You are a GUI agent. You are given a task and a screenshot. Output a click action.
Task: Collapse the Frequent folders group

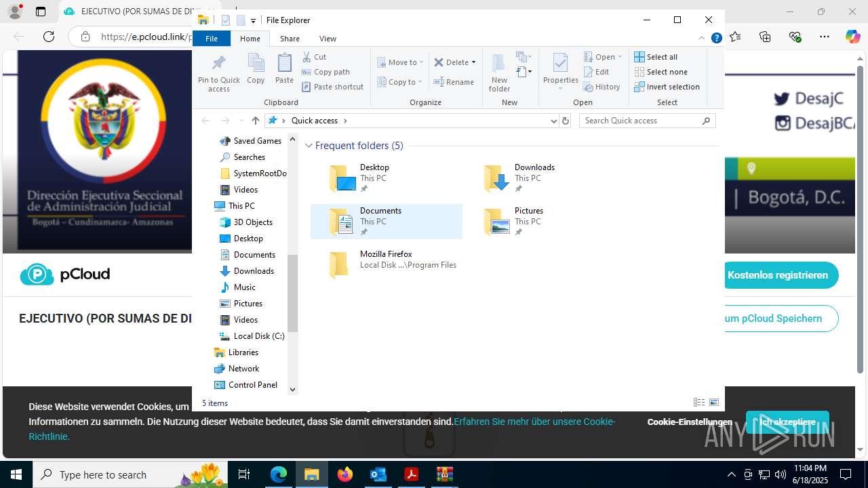point(309,146)
